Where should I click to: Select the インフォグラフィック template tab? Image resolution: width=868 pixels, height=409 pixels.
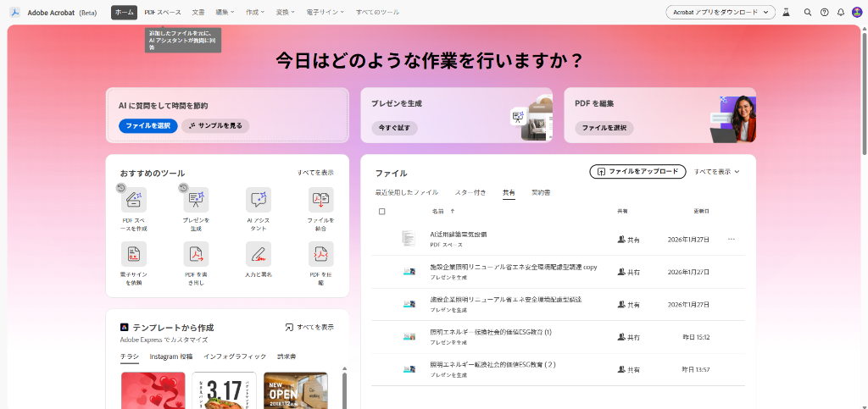235,356
